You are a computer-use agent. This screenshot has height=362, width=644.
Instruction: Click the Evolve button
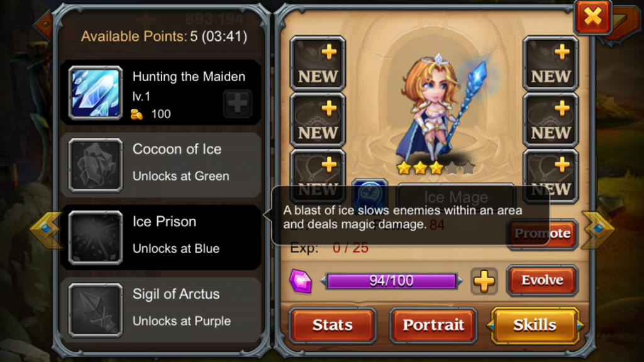pyautogui.click(x=542, y=280)
